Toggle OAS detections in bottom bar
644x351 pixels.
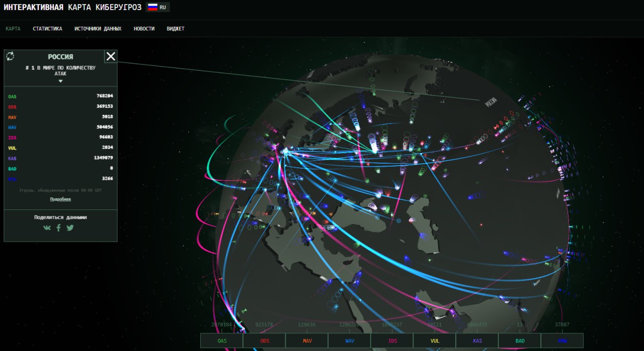(222, 341)
